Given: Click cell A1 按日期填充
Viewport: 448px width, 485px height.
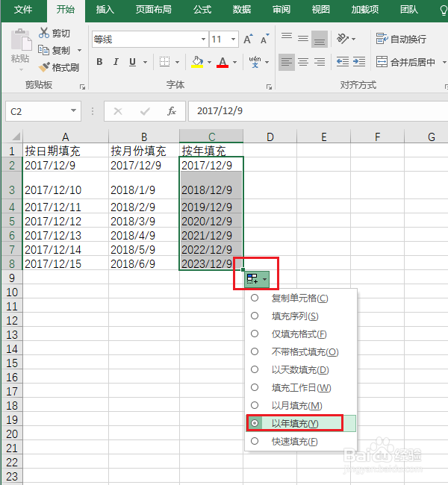Looking at the screenshot, I should coord(65,151).
